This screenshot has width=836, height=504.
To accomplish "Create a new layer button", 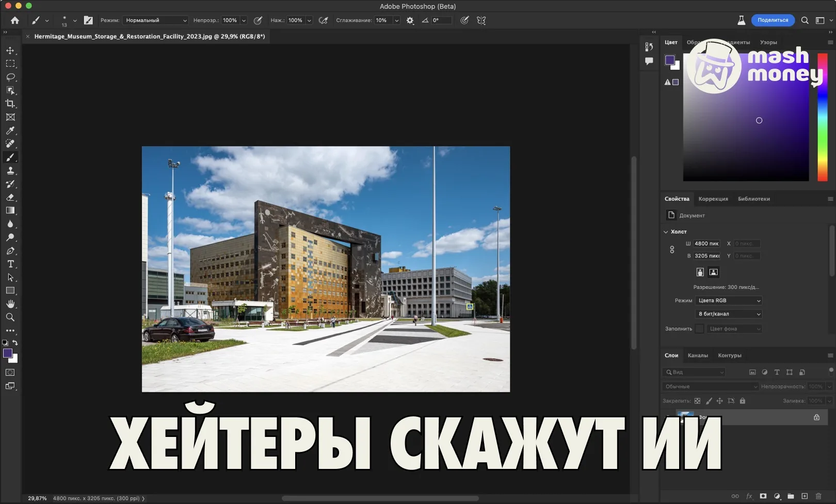I will 805,496.
